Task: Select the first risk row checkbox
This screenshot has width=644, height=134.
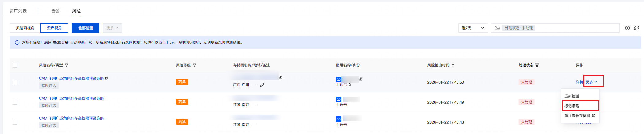Action: tap(15, 82)
